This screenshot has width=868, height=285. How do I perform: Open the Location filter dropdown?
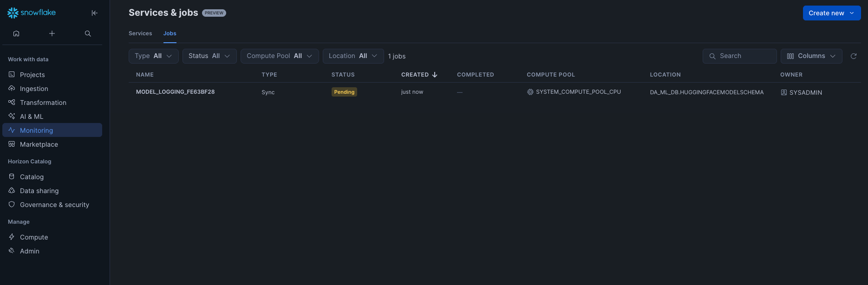353,56
